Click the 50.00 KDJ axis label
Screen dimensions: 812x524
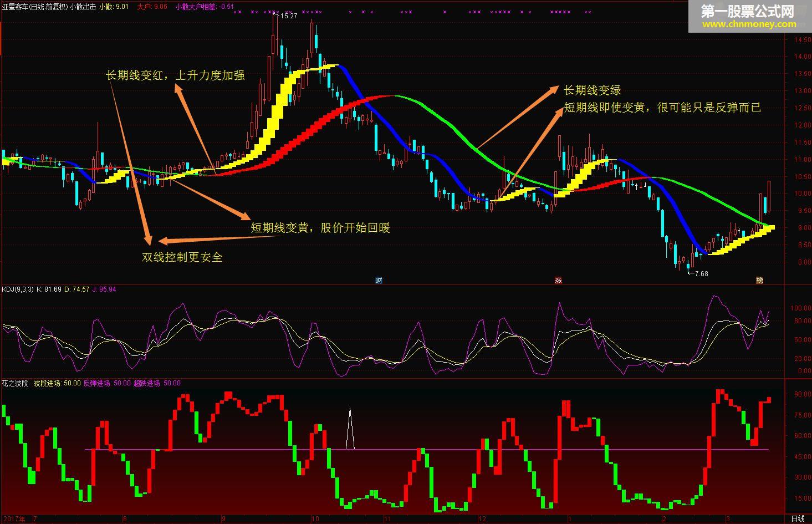pos(803,340)
